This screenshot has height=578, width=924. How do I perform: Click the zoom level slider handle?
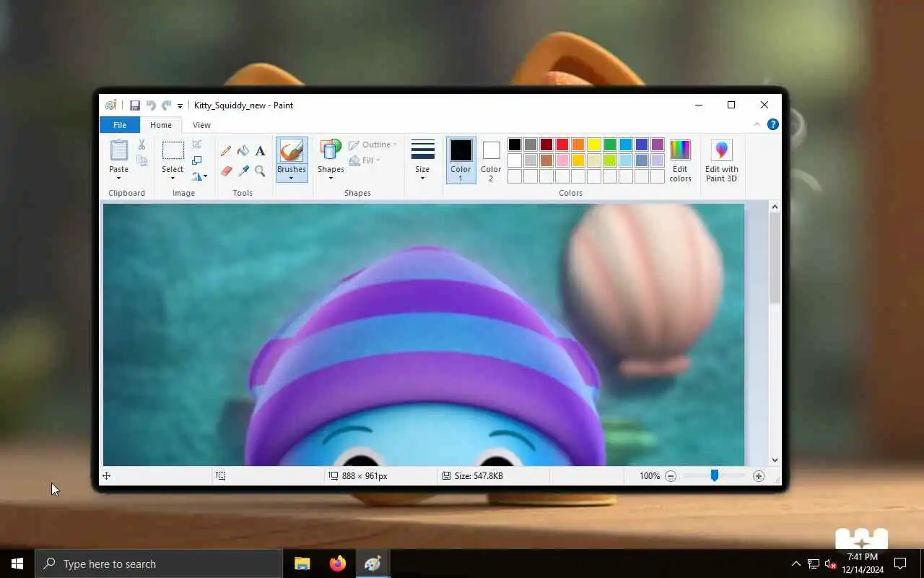714,475
